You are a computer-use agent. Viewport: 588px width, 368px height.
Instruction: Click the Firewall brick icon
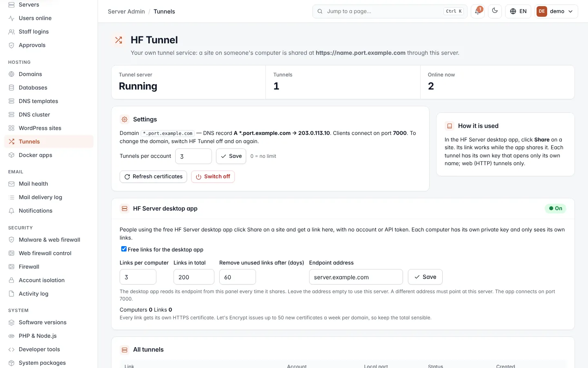coord(11,267)
